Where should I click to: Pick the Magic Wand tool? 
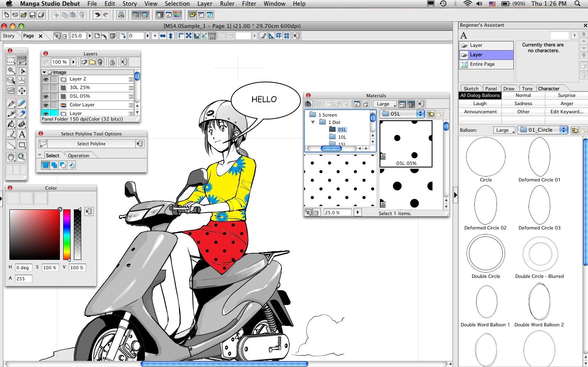point(11,71)
